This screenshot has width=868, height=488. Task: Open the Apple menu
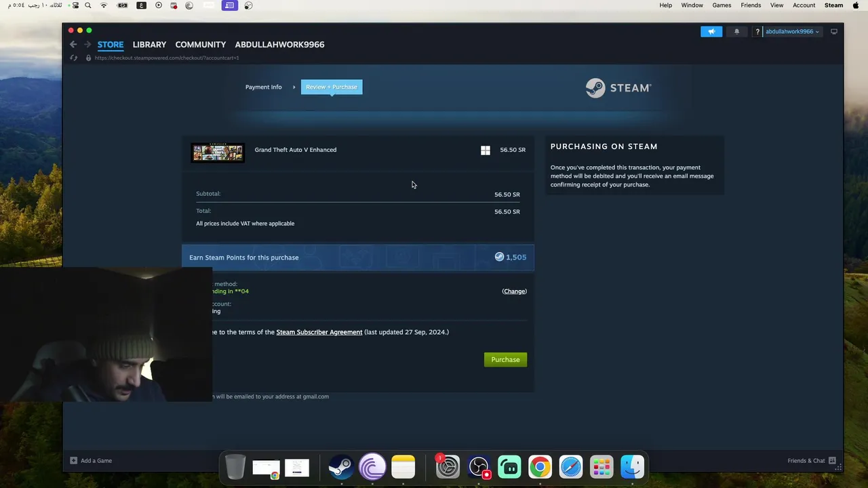pyautogui.click(x=856, y=5)
